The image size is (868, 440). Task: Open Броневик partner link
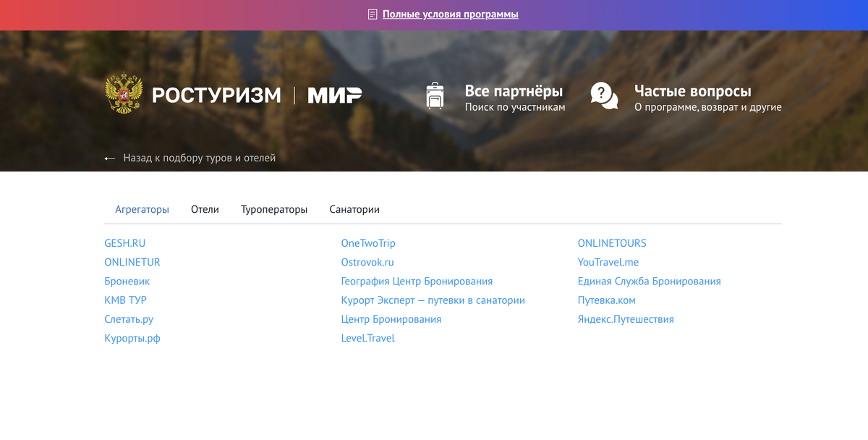[x=127, y=281]
